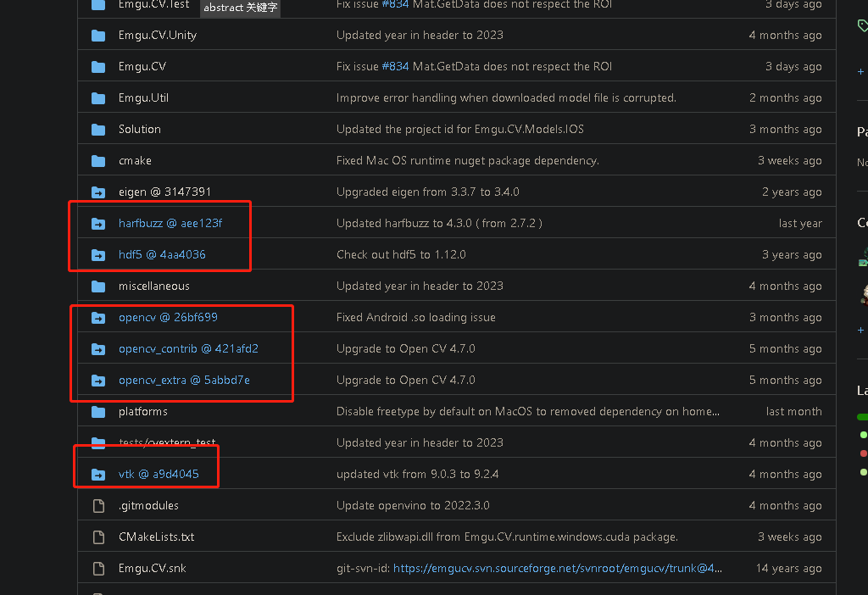The image size is (868, 595).
Task: Open commit 'Fixed Mac OS runtime nuget package dependency'
Action: tap(468, 160)
